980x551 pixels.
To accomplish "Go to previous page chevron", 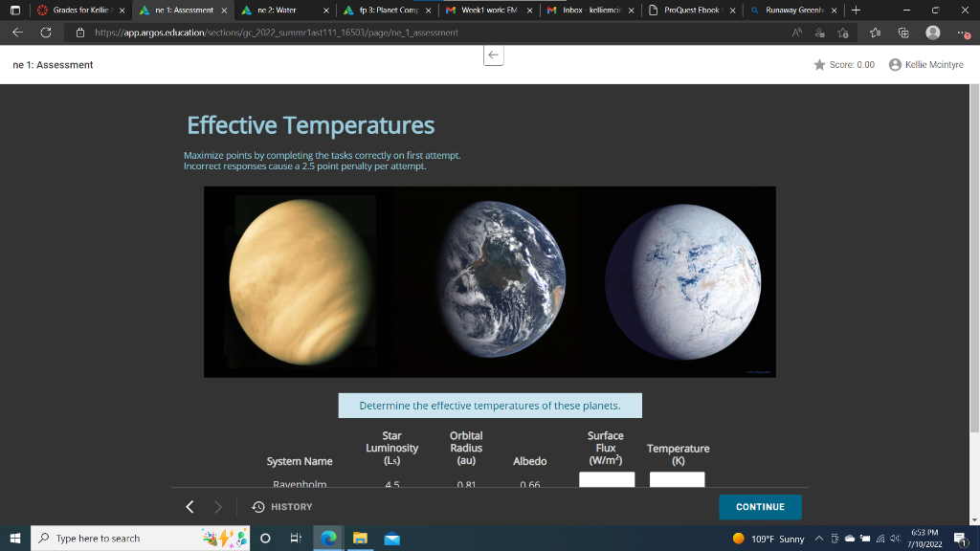I will (190, 507).
